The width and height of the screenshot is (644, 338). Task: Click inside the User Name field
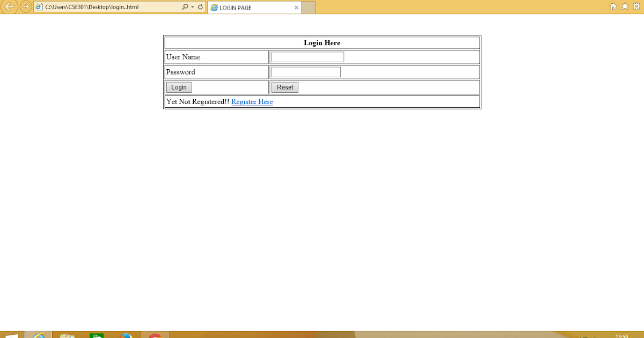coord(308,56)
